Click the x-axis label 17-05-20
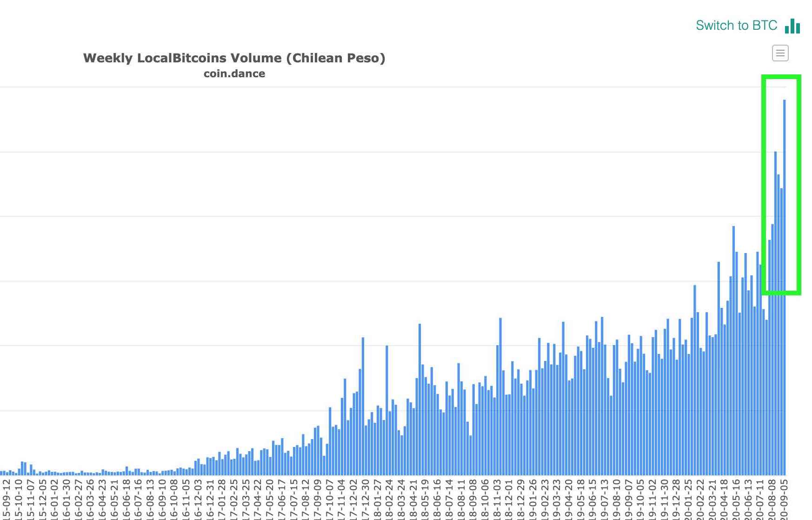This screenshot has width=812, height=520. [269, 500]
